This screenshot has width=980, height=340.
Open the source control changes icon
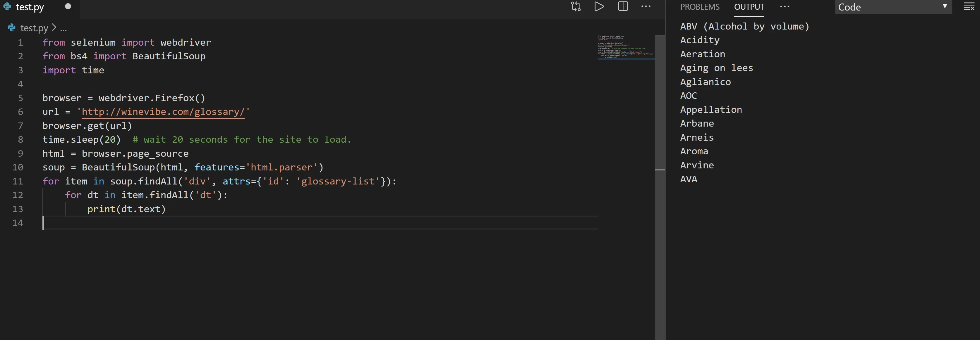point(576,7)
